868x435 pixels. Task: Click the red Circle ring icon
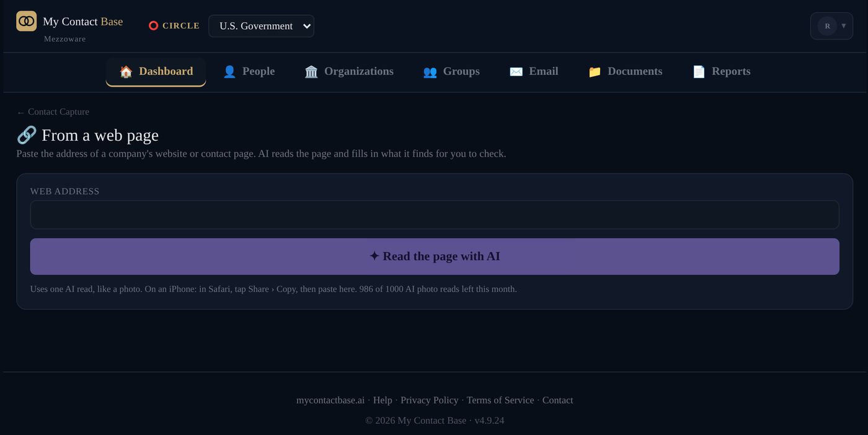[154, 26]
